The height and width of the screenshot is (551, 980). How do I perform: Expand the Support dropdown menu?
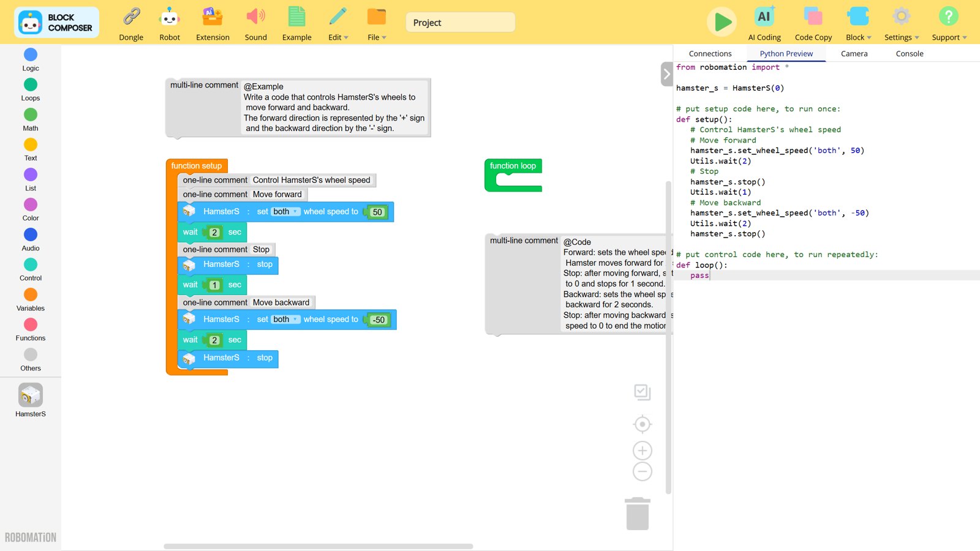coord(949,24)
